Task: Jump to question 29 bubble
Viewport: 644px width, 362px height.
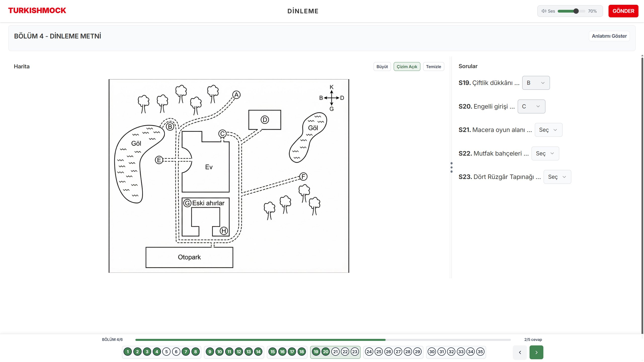Action: click(x=418, y=352)
